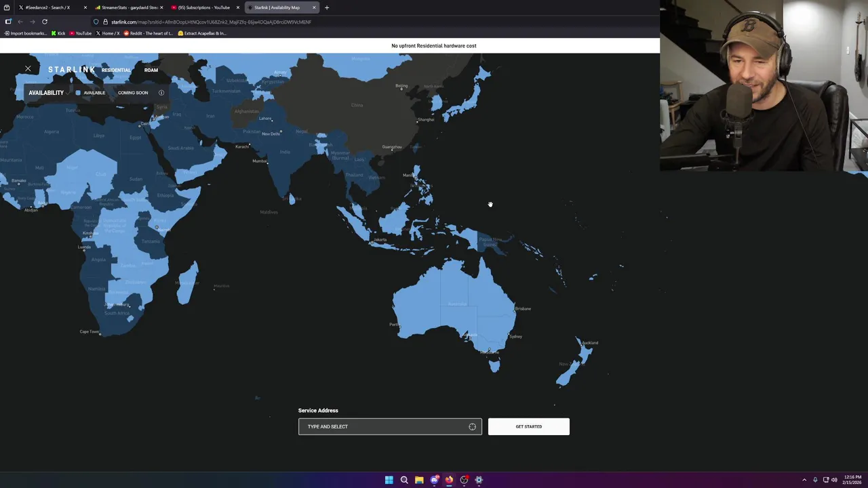Open Discord from the taskbar
The image size is (868, 488).
coord(434,480)
